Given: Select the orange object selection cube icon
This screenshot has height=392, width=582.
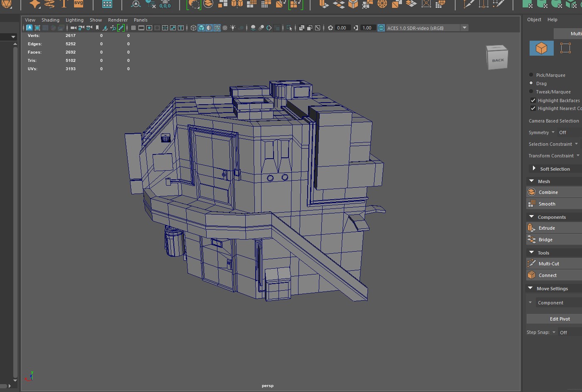Looking at the screenshot, I should (541, 48).
